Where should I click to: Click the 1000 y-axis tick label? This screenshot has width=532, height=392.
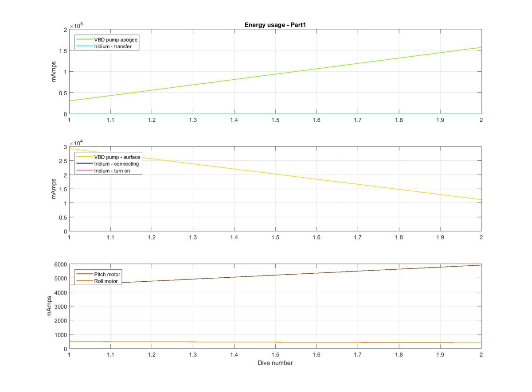coord(60,334)
